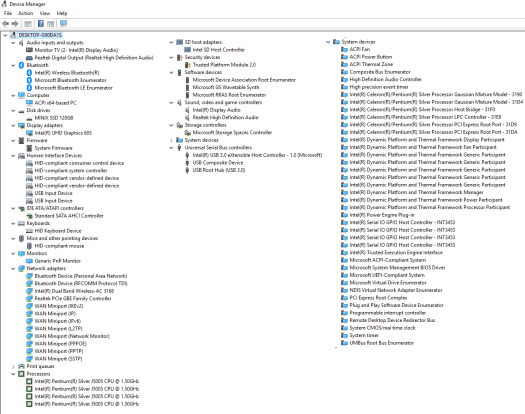The width and height of the screenshot is (525, 414).
Task: Select Microsoft UEFI-Compliant System
Action: tap(387, 275)
